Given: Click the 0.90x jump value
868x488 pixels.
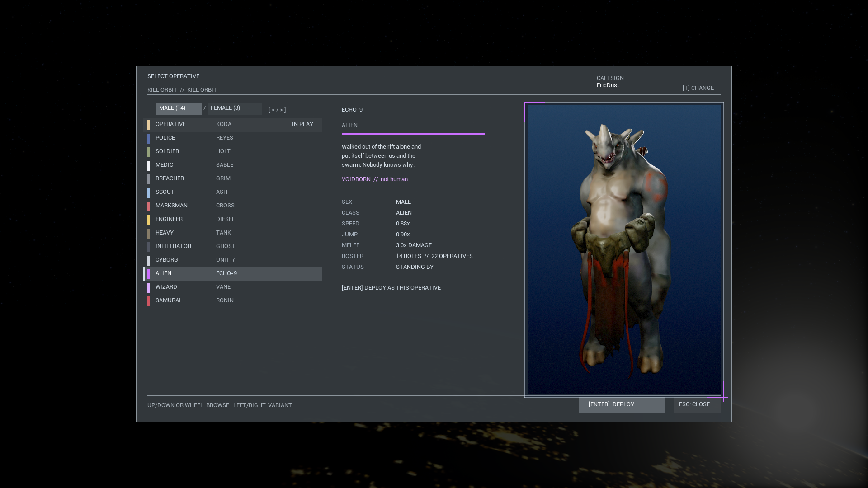Looking at the screenshot, I should click(x=403, y=235).
